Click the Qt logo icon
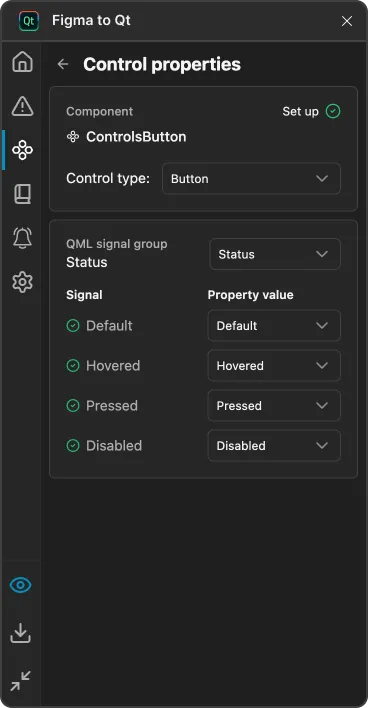Screen dimensions: 368x708 click(x=29, y=21)
